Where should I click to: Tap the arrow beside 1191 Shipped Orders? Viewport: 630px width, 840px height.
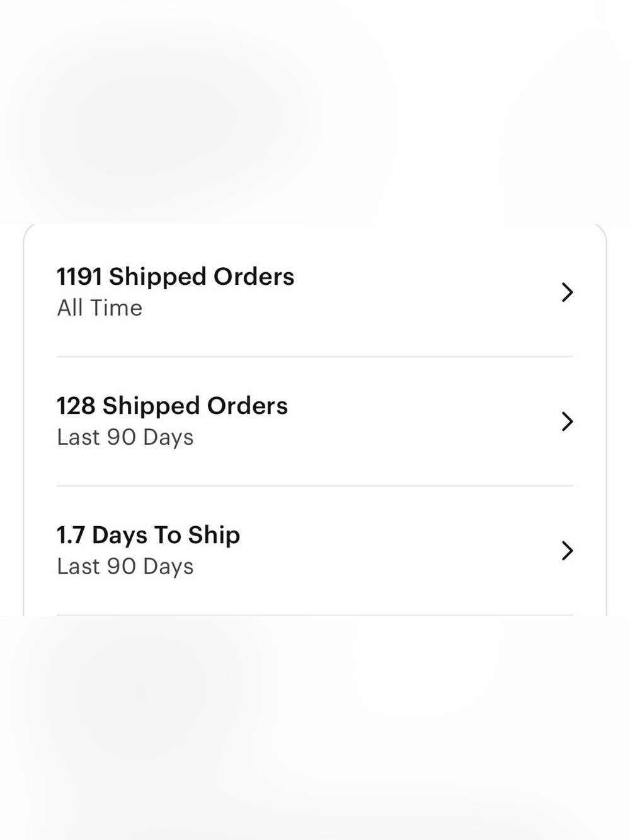[x=567, y=292]
